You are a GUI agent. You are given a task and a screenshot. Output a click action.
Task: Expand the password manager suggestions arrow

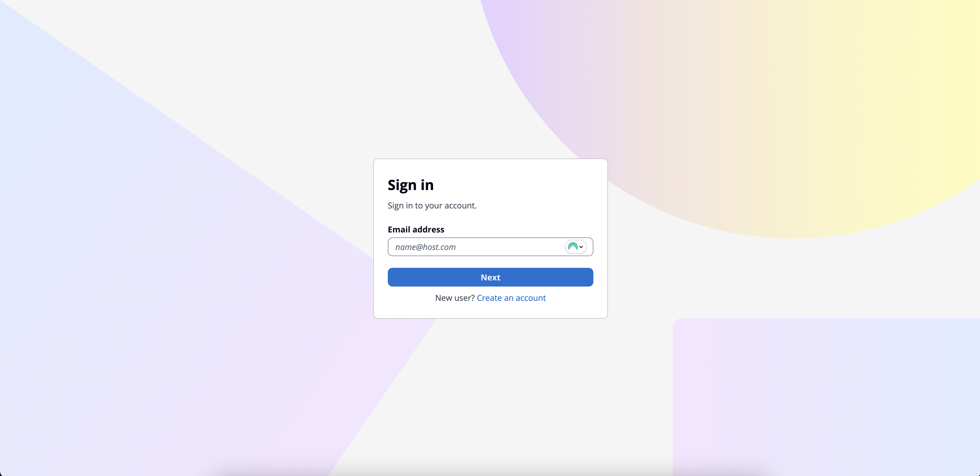point(581,247)
